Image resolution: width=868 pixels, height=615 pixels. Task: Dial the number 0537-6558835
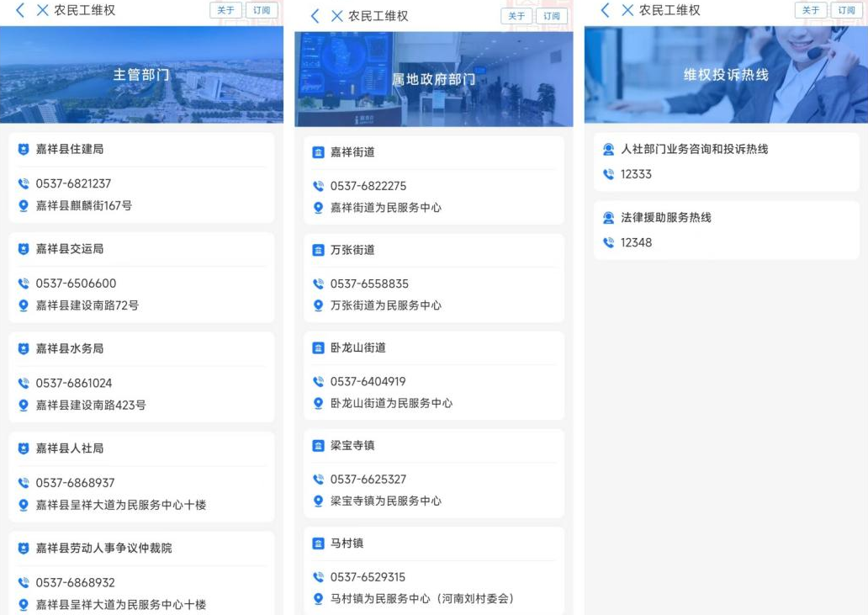tap(369, 284)
